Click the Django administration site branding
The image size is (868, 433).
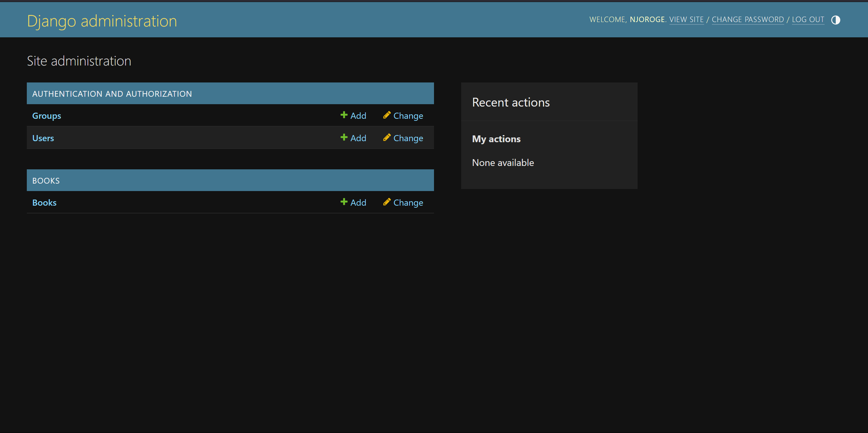(101, 20)
